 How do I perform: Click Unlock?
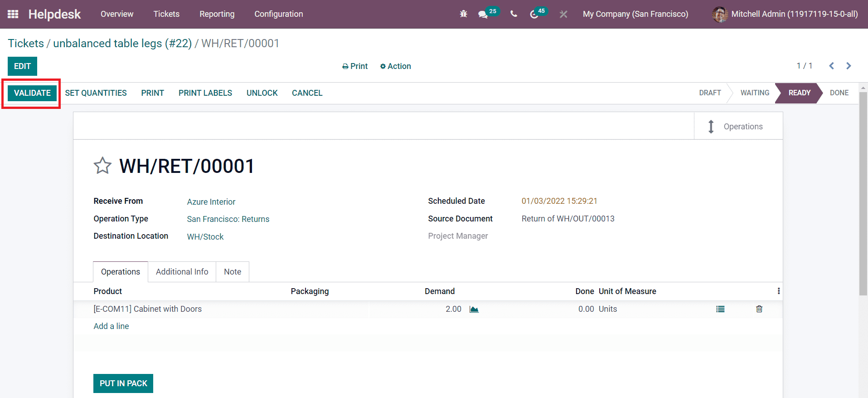pyautogui.click(x=262, y=93)
